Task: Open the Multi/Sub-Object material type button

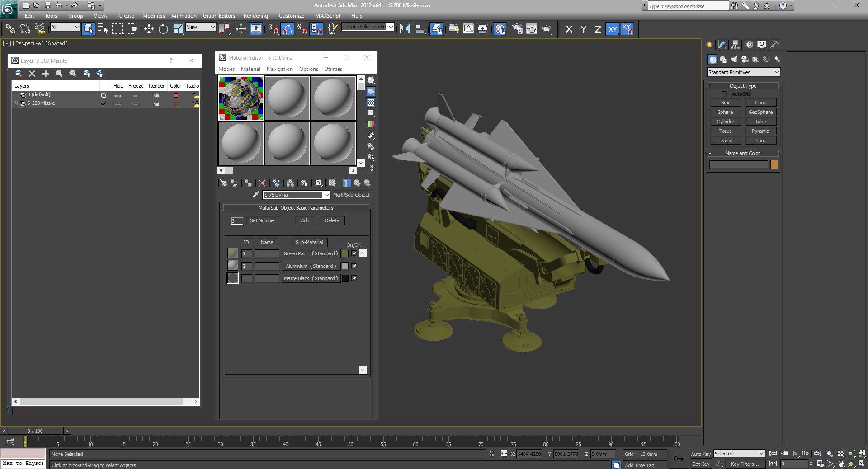Action: (351, 195)
